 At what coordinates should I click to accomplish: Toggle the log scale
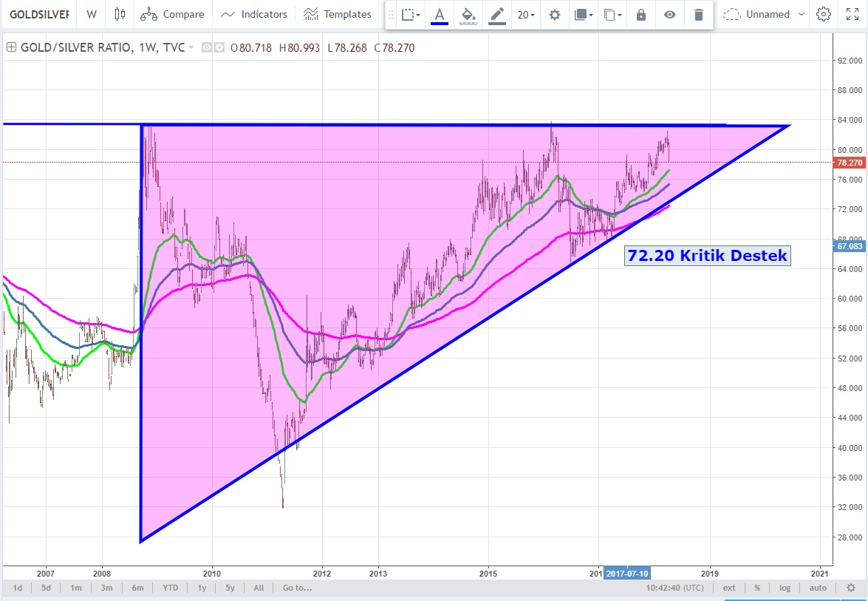785,588
